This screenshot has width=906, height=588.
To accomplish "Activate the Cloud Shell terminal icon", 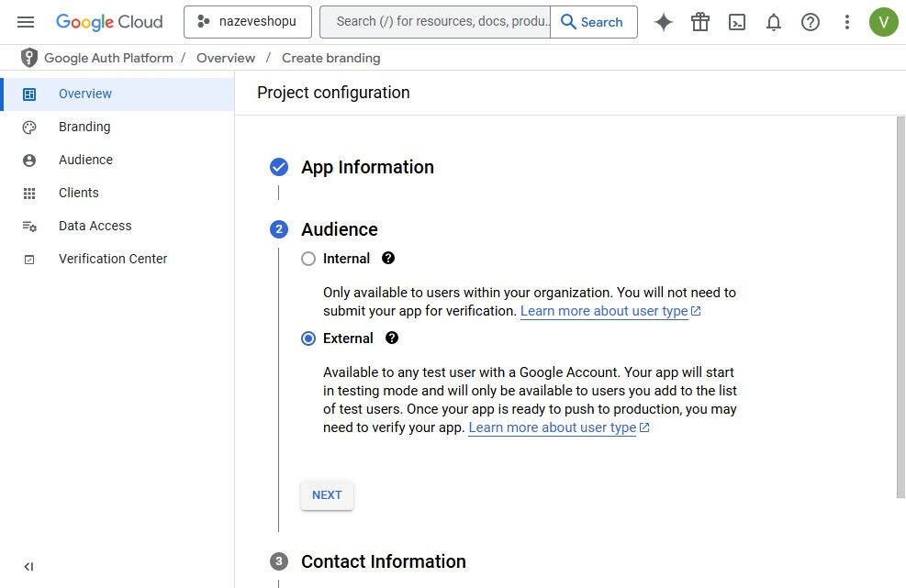I will 737,22.
